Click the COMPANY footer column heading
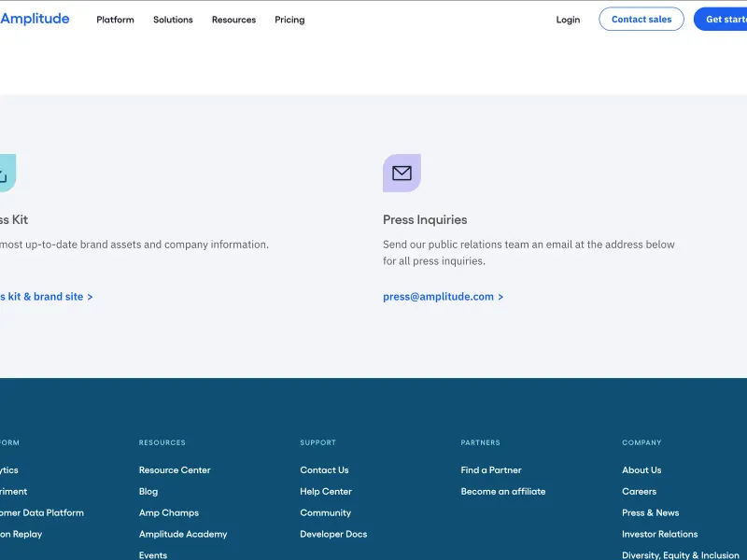This screenshot has width=747, height=560. [641, 442]
